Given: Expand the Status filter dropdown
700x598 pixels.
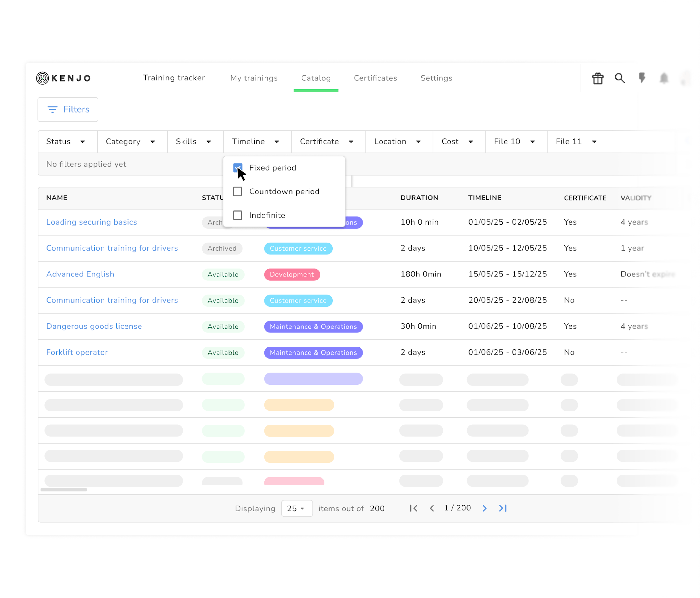Looking at the screenshot, I should (66, 142).
